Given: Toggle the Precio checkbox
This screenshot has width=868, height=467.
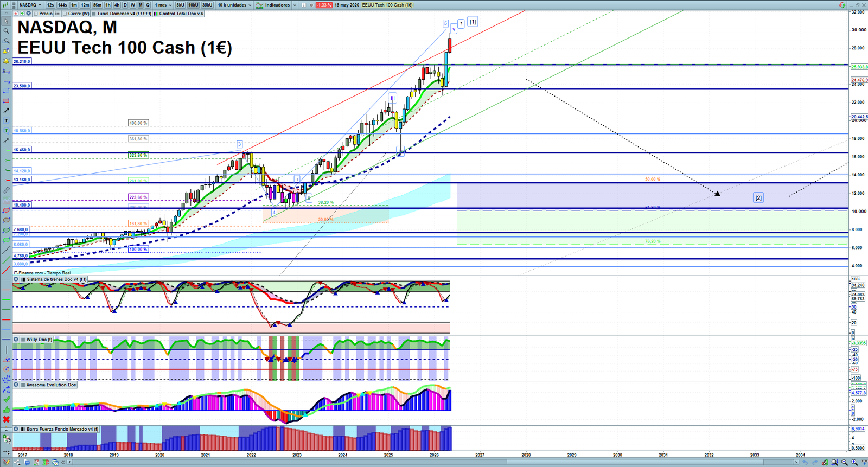Looking at the screenshot, I should coord(36,14).
